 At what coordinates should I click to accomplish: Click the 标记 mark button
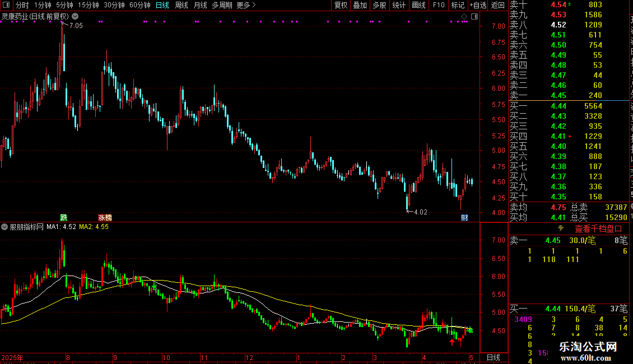[x=458, y=5]
